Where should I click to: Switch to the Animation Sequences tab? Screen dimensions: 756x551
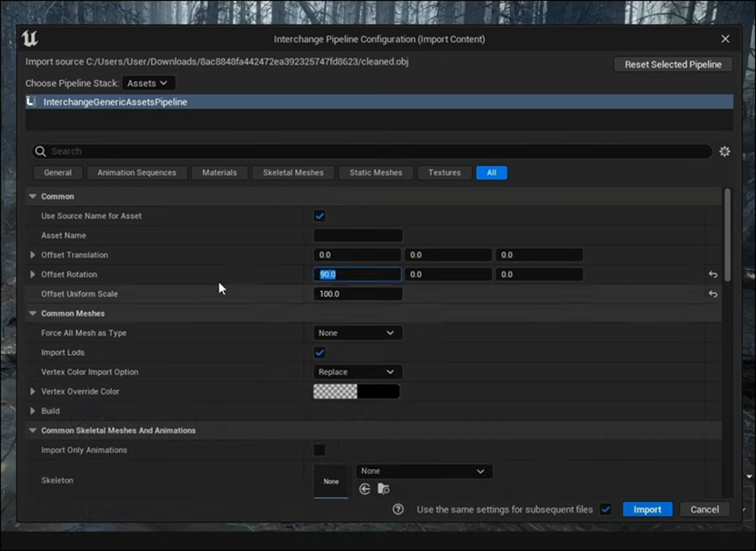[x=137, y=173]
